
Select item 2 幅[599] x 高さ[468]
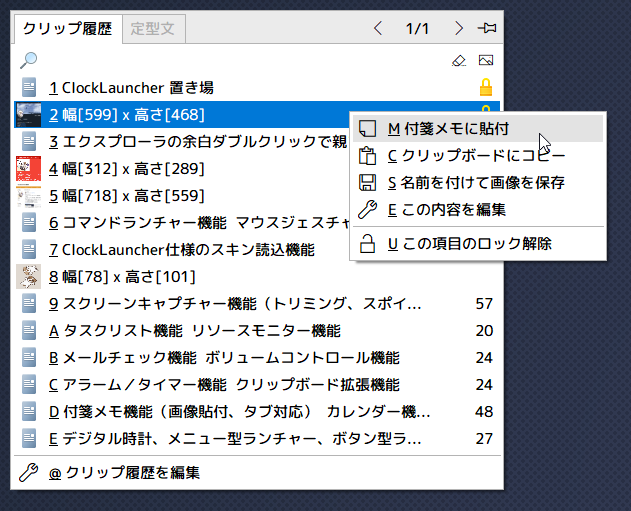[x=182, y=115]
